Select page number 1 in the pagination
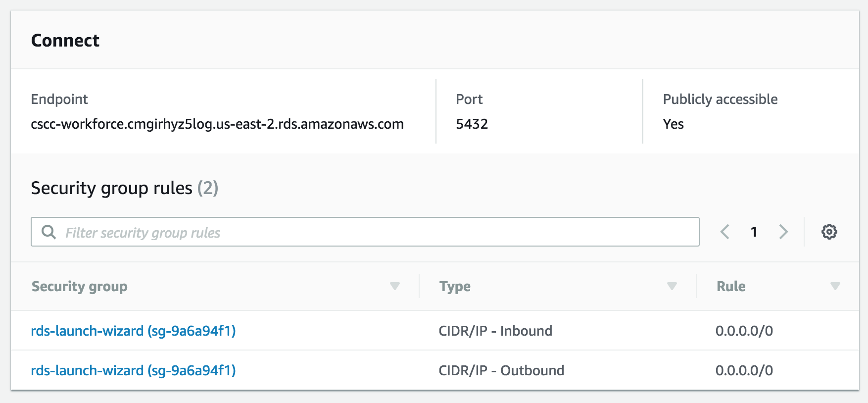868x403 pixels. pyautogui.click(x=754, y=232)
